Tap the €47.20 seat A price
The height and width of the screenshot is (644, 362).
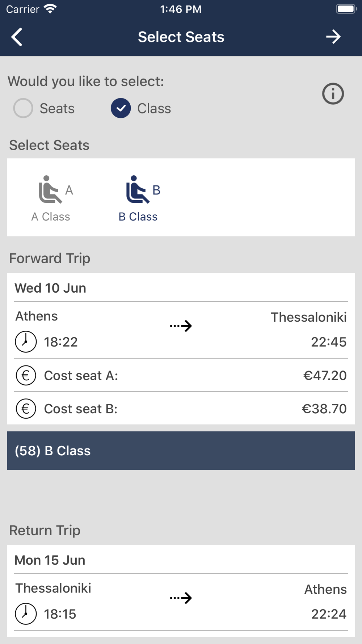[x=325, y=375]
